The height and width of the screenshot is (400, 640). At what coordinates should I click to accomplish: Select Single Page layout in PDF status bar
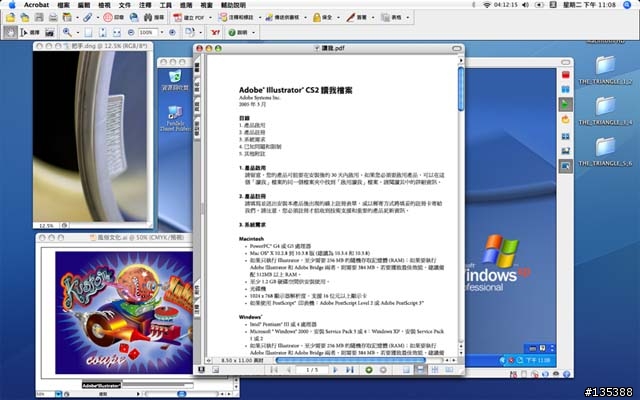(406, 370)
